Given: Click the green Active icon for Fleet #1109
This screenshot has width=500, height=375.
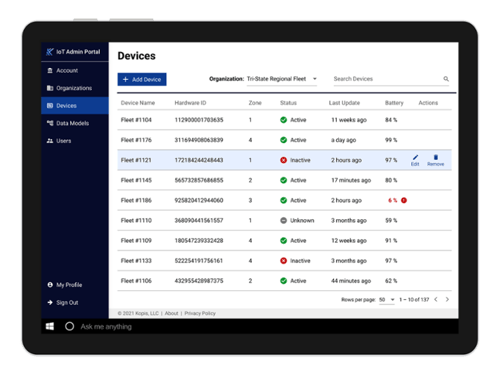Looking at the screenshot, I should click(x=283, y=241).
